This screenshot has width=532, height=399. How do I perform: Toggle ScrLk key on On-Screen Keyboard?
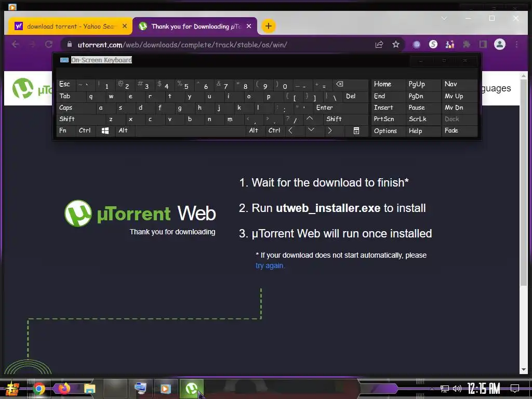[x=423, y=119]
